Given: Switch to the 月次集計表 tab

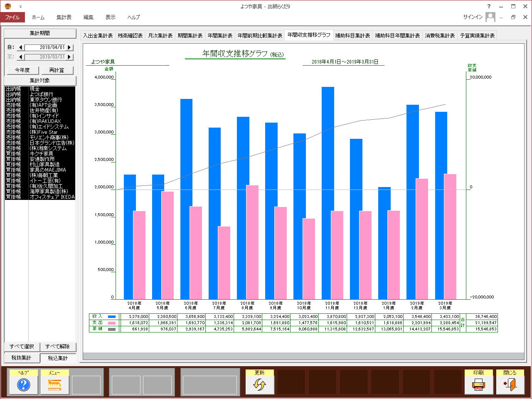Looking at the screenshot, I should (160, 36).
